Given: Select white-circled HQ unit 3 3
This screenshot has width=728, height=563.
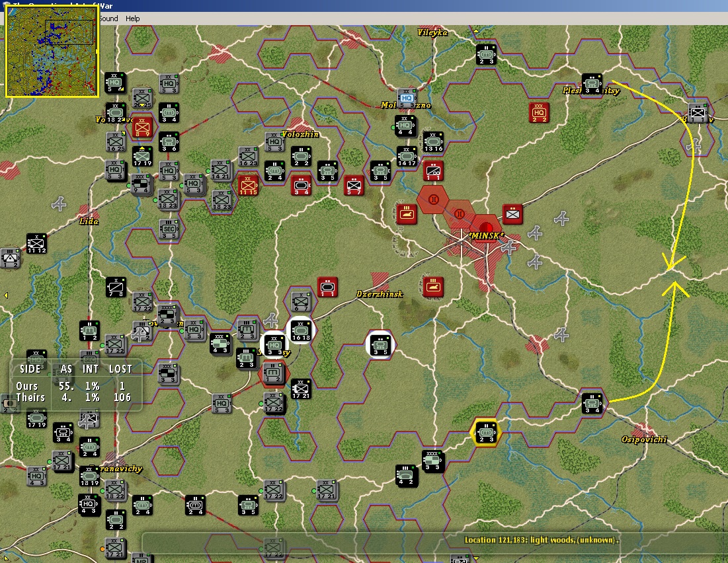Looking at the screenshot, I should (x=274, y=346).
